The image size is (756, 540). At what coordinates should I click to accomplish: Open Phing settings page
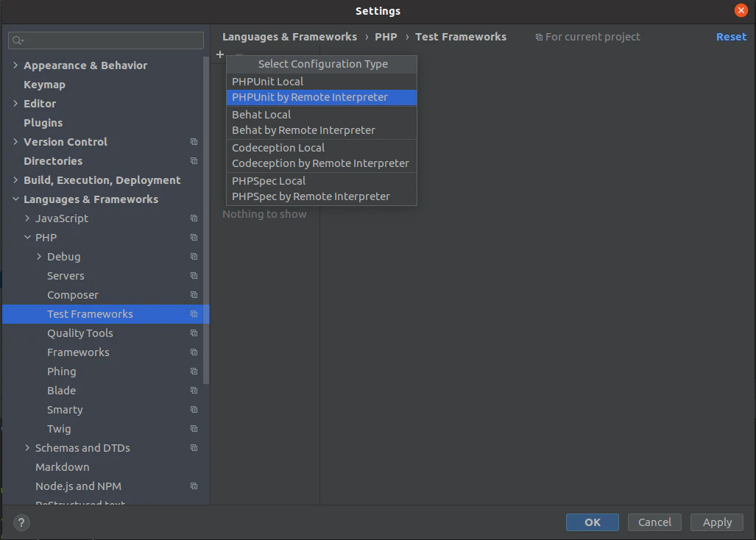(x=61, y=372)
